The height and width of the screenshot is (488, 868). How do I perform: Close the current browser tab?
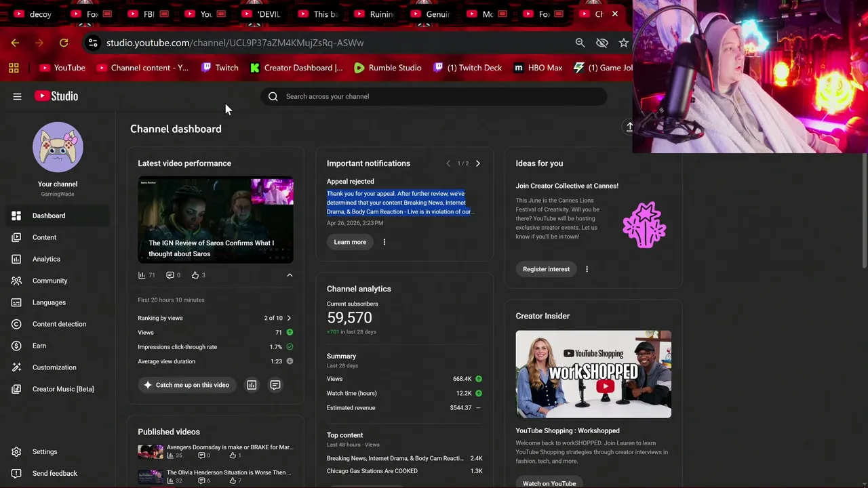click(x=614, y=14)
